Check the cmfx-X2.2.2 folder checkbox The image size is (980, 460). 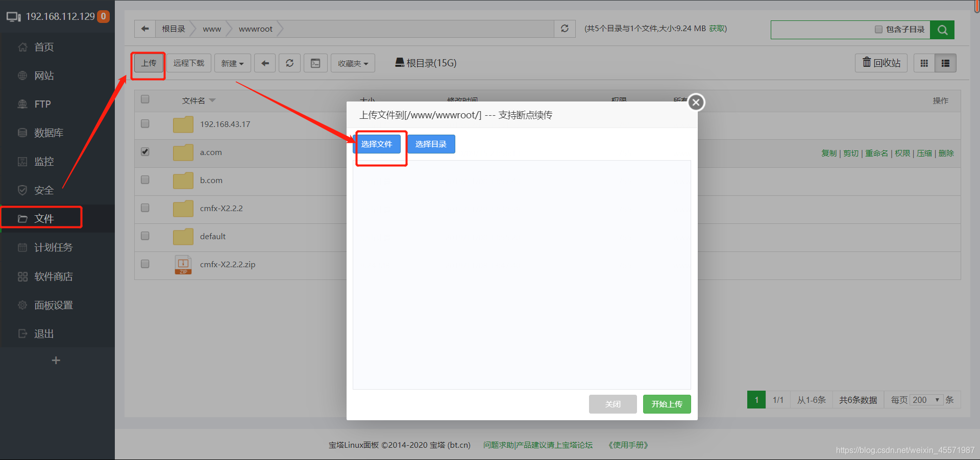(x=145, y=208)
